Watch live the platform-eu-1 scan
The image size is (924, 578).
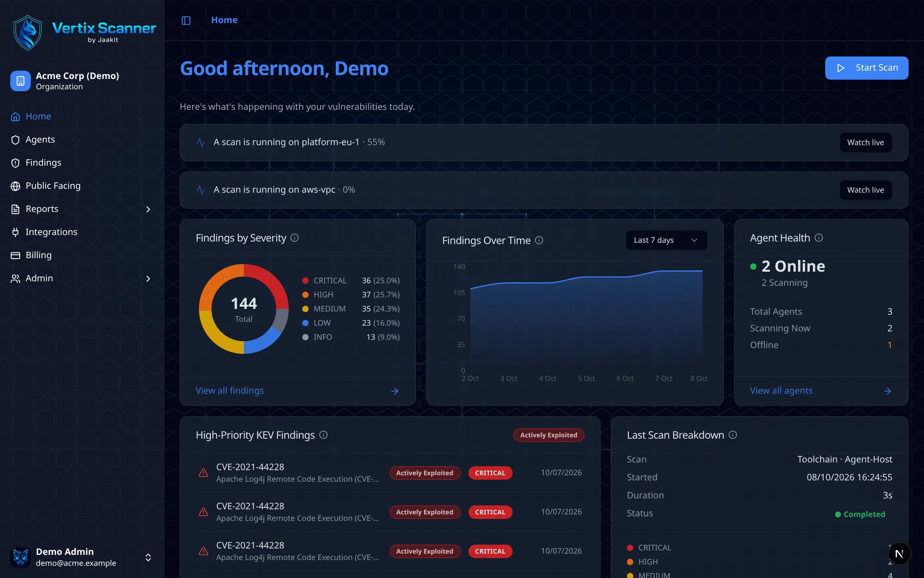(x=866, y=143)
